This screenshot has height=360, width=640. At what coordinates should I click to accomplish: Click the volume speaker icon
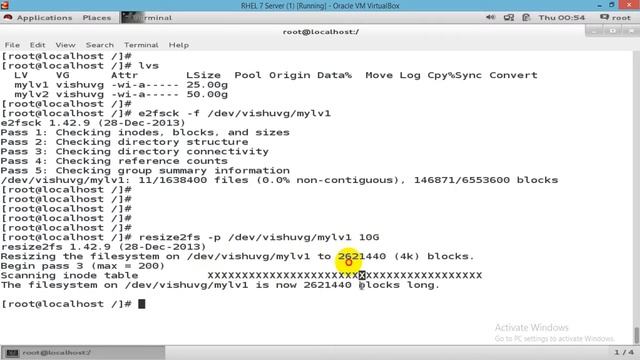(490, 17)
